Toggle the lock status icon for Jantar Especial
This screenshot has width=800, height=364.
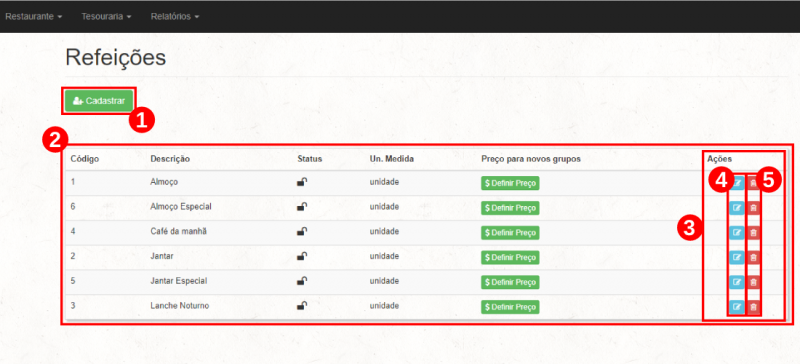(x=302, y=280)
